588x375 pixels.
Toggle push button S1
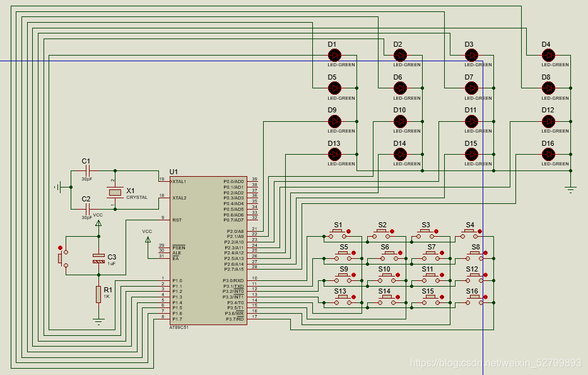pos(338,235)
